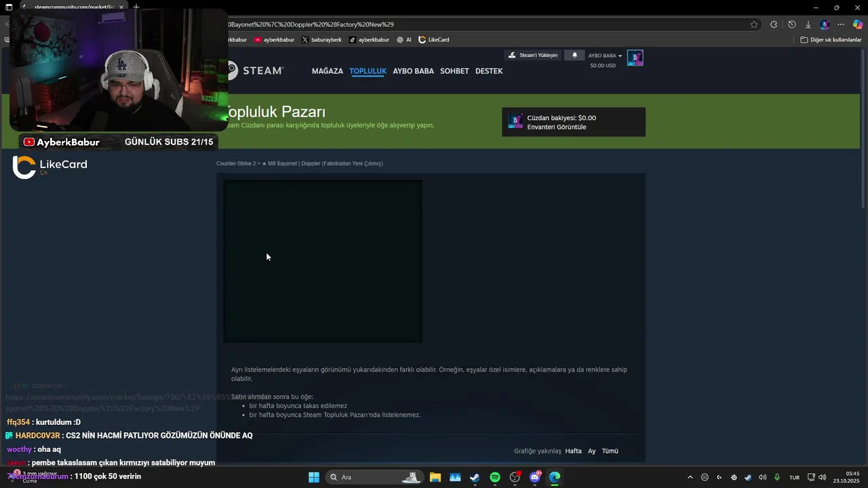The height and width of the screenshot is (488, 868).
Task: Open the Copilot sidebar icon
Action: click(858, 24)
